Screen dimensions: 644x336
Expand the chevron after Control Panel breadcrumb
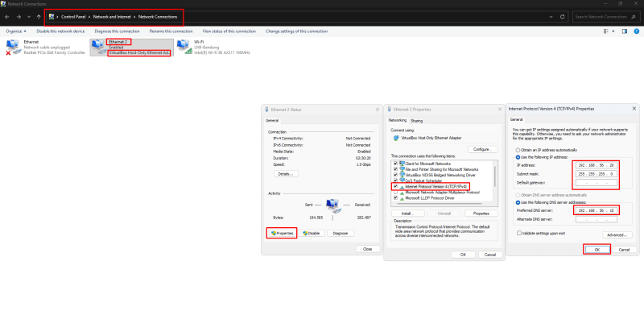[x=89, y=17]
